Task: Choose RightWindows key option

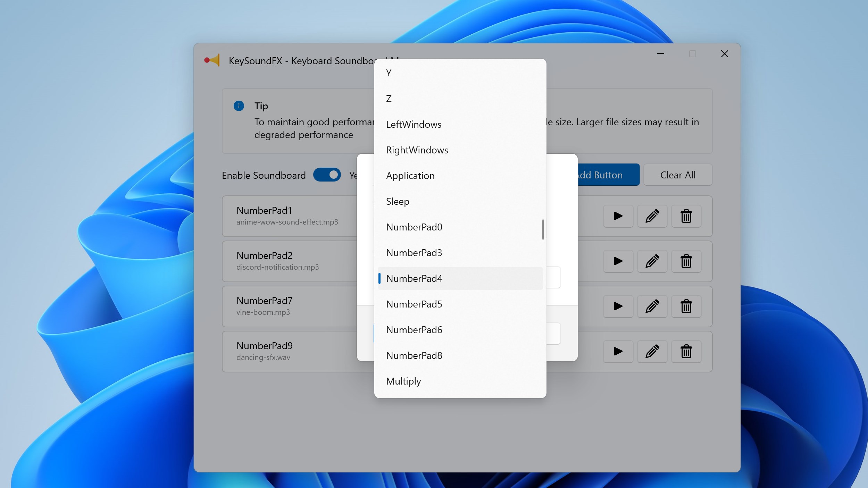Action: [x=460, y=150]
